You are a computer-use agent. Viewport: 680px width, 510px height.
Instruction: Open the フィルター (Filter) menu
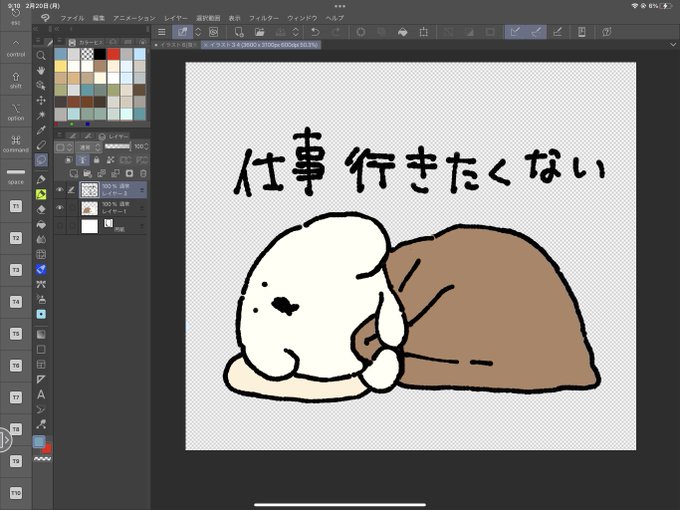click(x=264, y=18)
